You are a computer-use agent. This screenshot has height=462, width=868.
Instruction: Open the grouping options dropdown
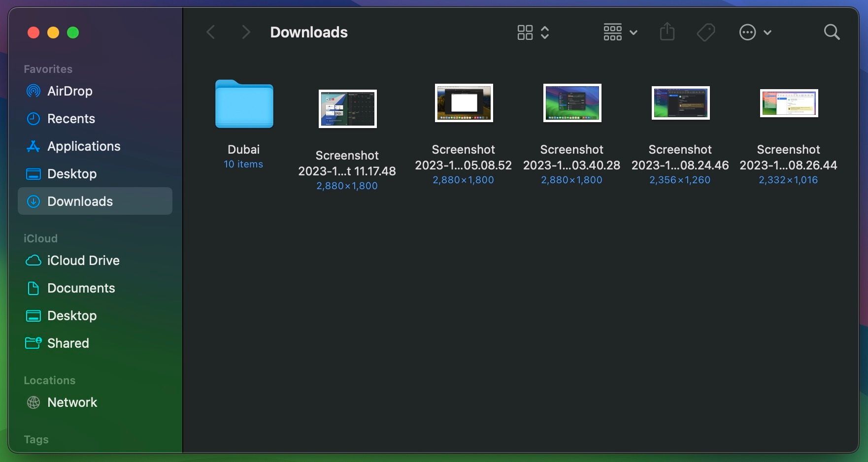620,32
